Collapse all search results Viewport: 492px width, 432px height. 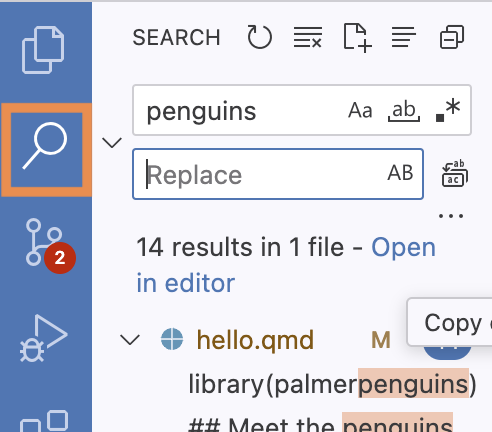[x=452, y=37]
